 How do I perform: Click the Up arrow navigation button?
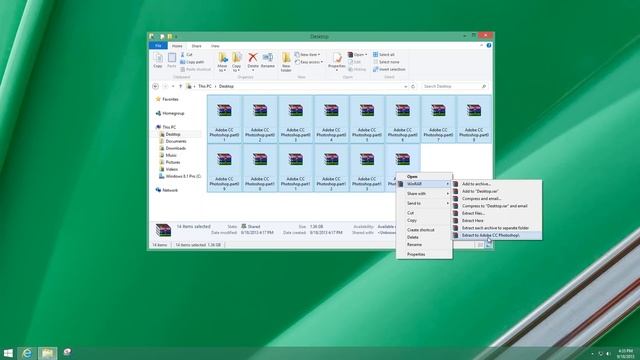(x=180, y=87)
